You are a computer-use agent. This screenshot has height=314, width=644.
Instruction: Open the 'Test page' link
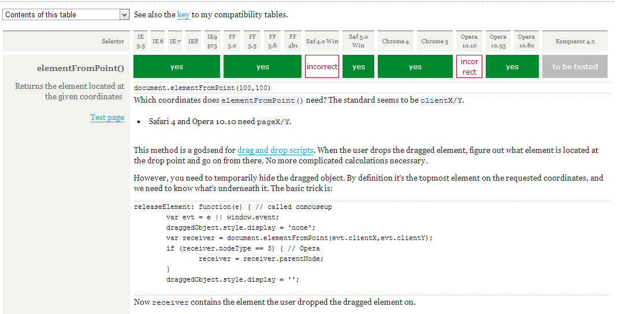click(107, 118)
